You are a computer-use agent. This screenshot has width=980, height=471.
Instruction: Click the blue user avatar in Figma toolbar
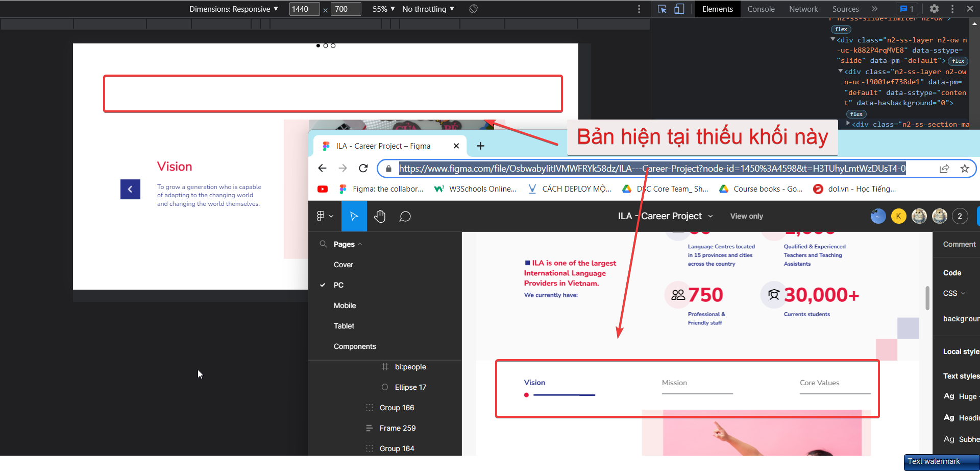[x=878, y=216]
